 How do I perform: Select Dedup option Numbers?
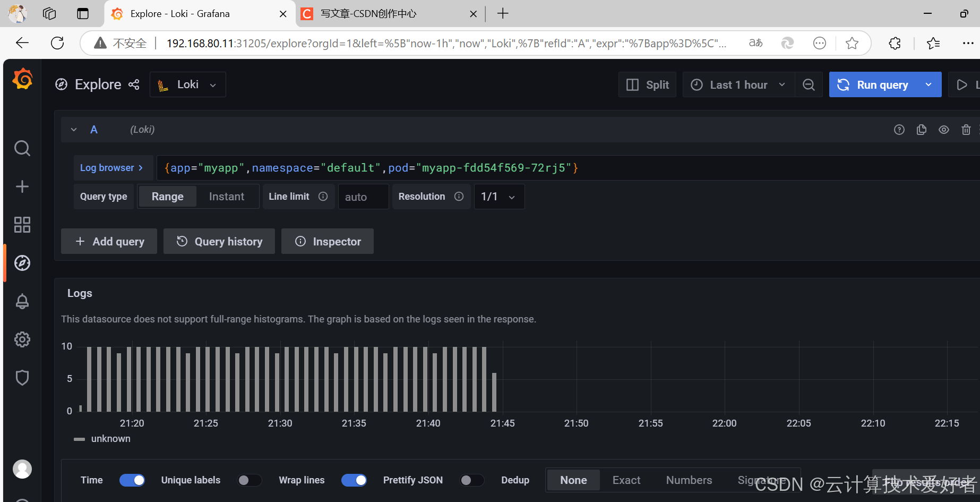[689, 480]
